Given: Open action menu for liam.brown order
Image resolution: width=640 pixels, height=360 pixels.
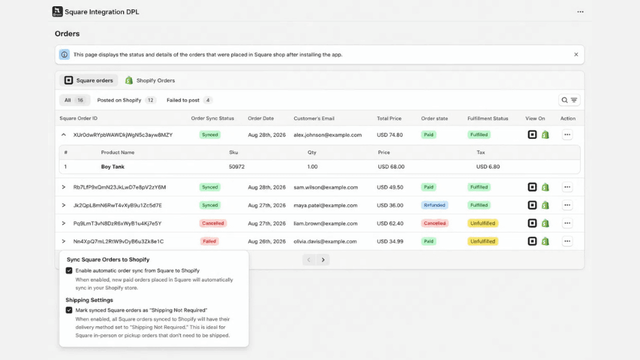Looking at the screenshot, I should pyautogui.click(x=567, y=223).
